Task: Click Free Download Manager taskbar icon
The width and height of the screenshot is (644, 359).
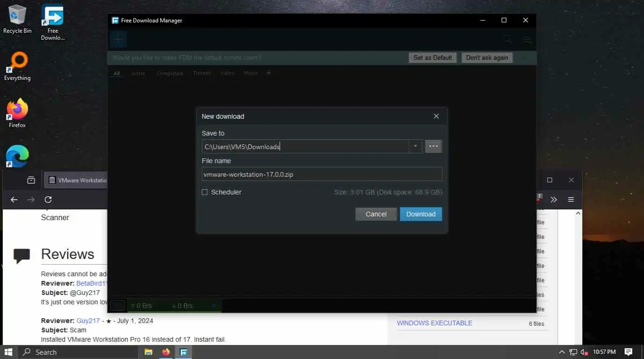Action: [x=183, y=352]
